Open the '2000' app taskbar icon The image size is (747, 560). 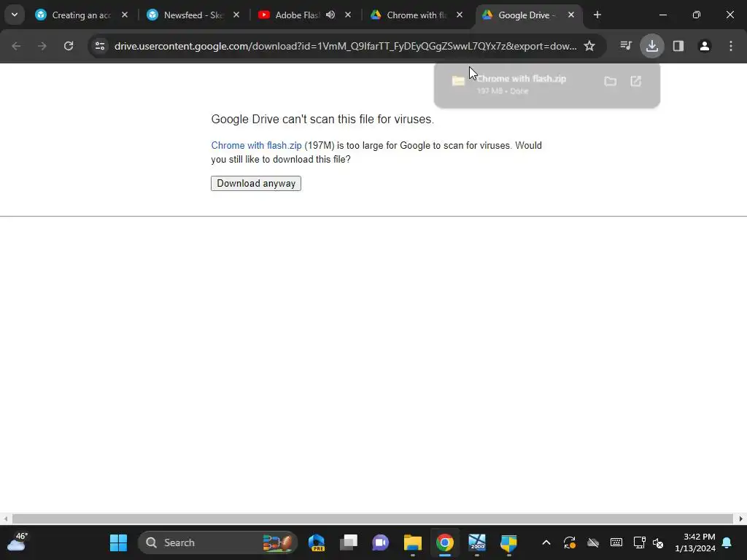tap(477, 542)
